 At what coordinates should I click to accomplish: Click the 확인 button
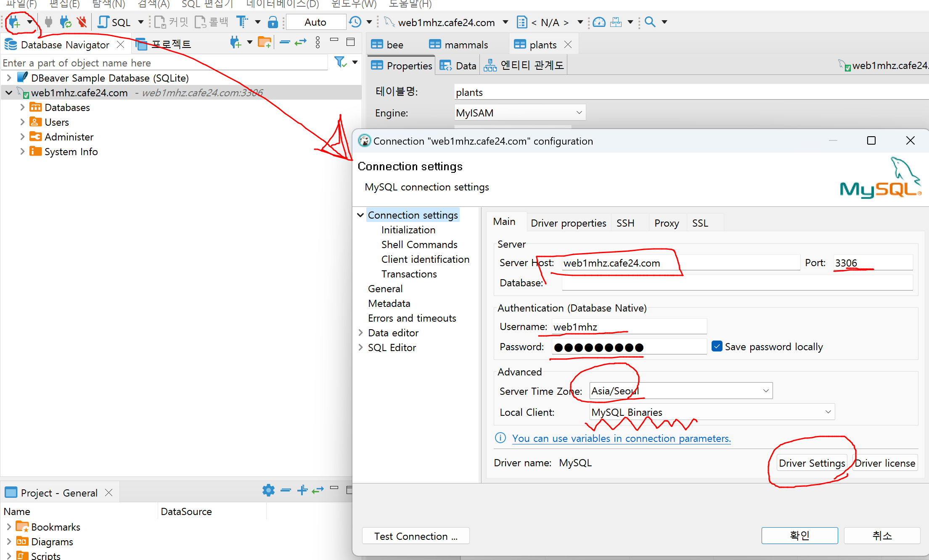(799, 536)
